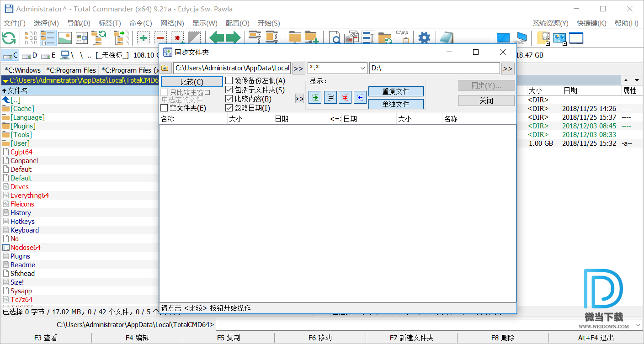This screenshot has width=644, height=344.
Task: Toggle show files to copy right filter
Action: [314, 97]
